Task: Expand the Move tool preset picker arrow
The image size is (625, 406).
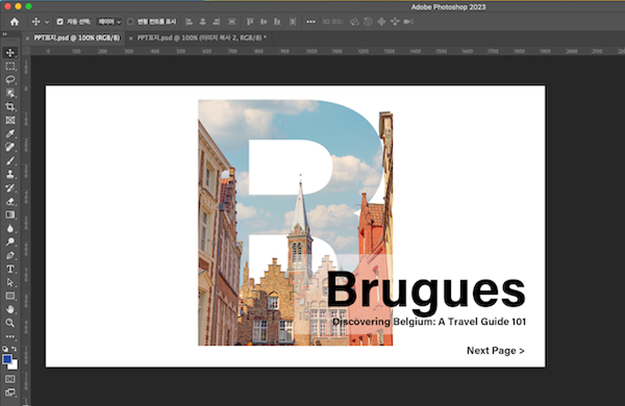Action: 46,21
